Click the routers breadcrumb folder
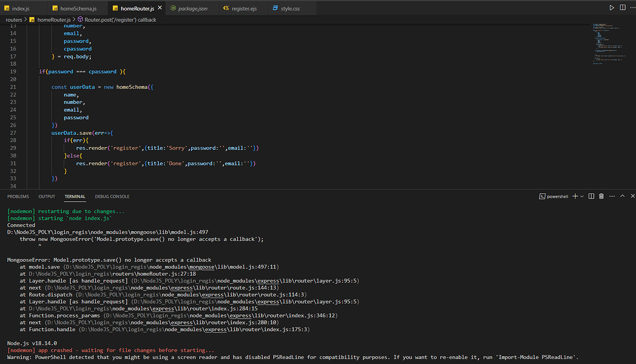 (x=14, y=20)
